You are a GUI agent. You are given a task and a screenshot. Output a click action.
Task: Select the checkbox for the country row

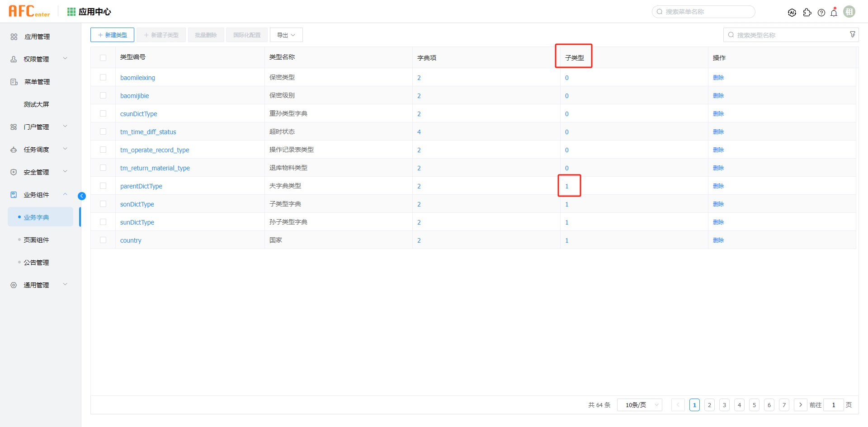pyautogui.click(x=103, y=240)
